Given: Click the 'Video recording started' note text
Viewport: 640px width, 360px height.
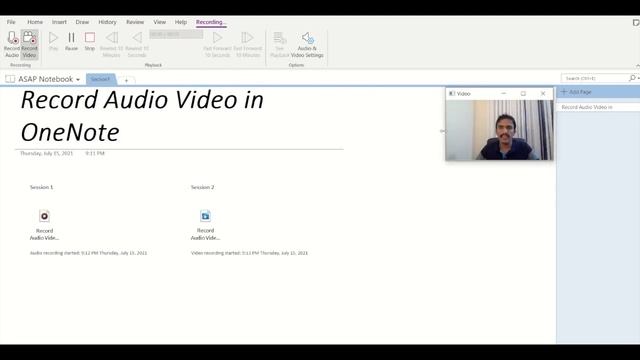Looking at the screenshot, I should [249, 253].
